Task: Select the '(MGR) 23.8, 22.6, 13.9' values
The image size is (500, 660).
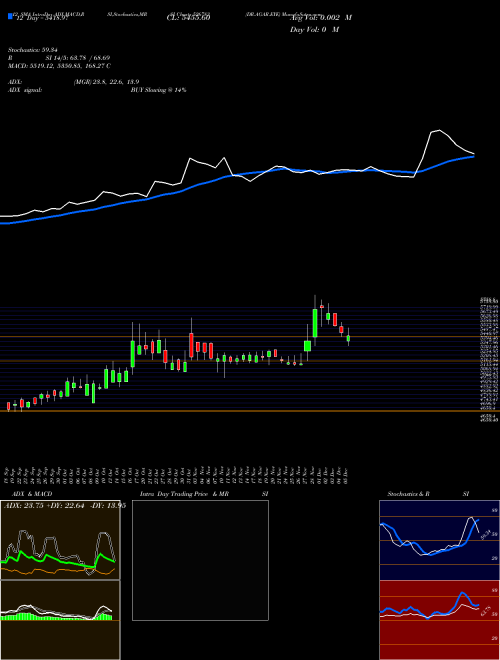Action: click(x=106, y=82)
